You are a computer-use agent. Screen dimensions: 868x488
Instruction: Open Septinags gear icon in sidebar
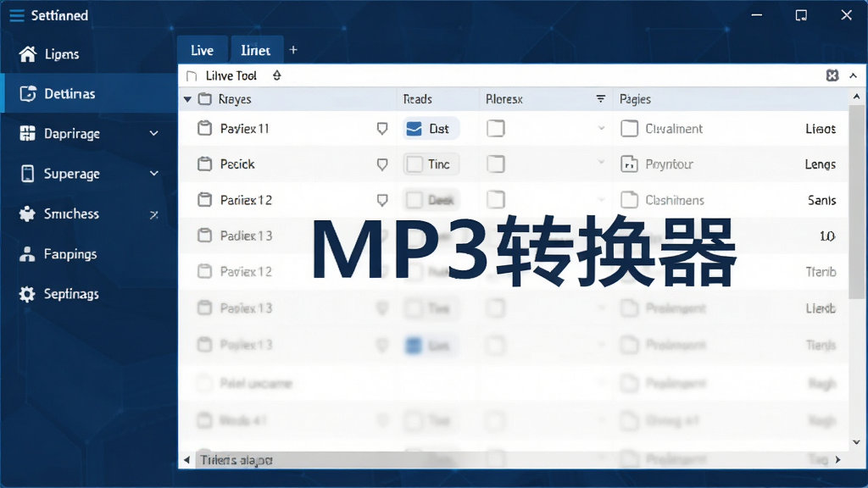pos(27,294)
